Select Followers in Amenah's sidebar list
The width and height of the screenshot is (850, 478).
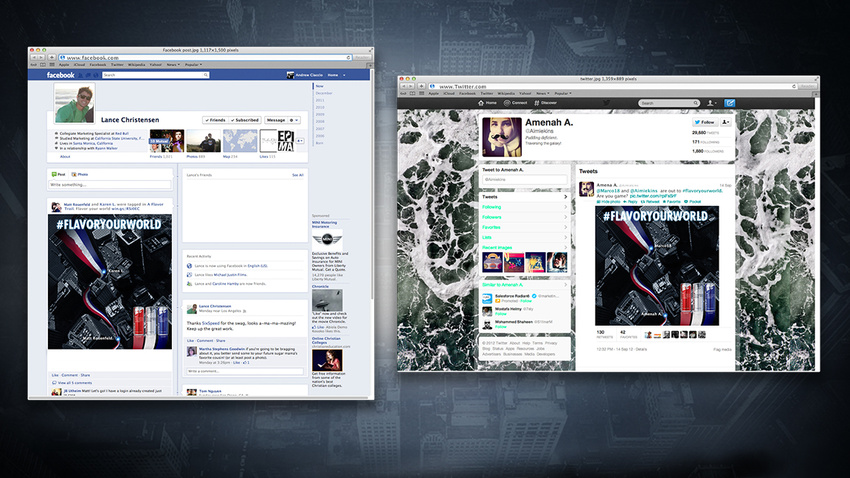pyautogui.click(x=524, y=217)
